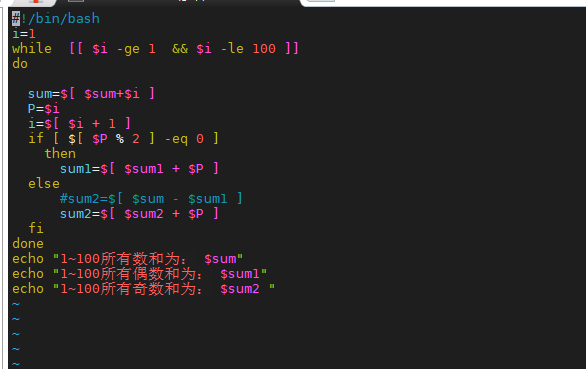
Task: Click the i=1 assignment line
Action: click(x=24, y=34)
